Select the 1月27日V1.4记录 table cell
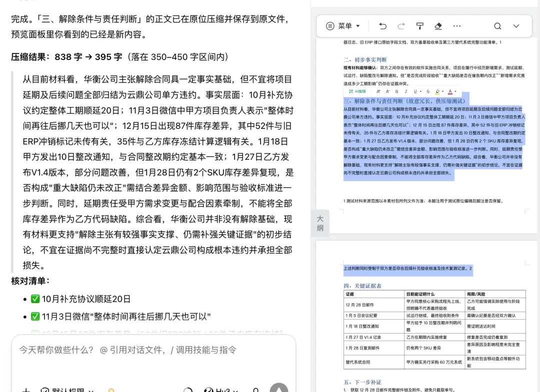 pos(373,337)
